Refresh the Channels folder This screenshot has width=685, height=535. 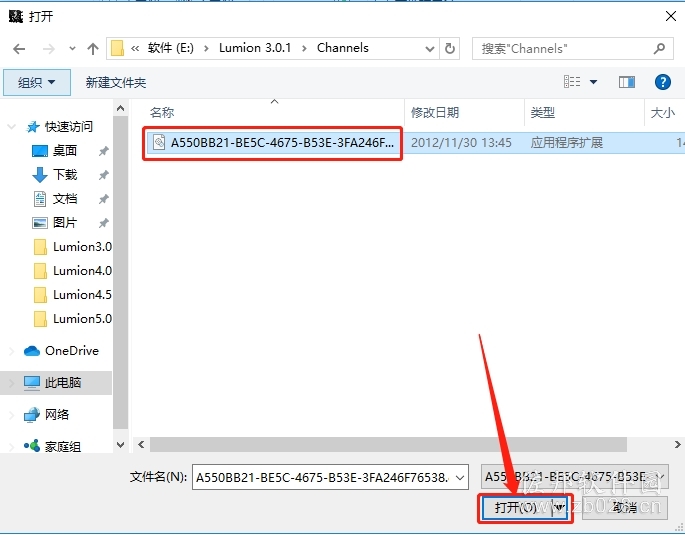pyautogui.click(x=450, y=48)
